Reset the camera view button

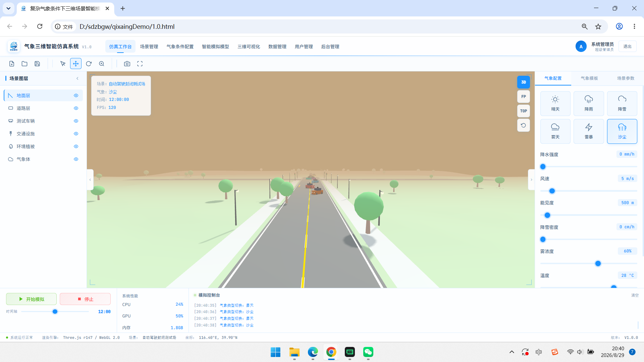click(x=523, y=125)
